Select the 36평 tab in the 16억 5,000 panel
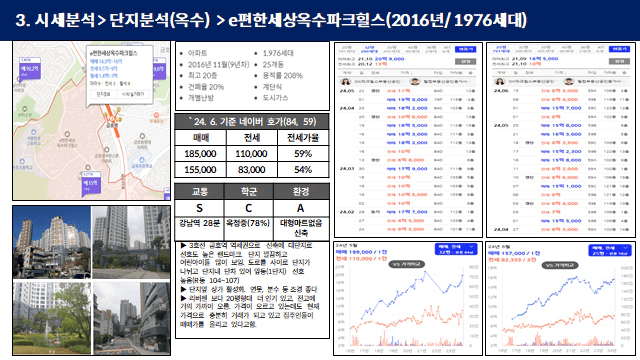 (586, 49)
